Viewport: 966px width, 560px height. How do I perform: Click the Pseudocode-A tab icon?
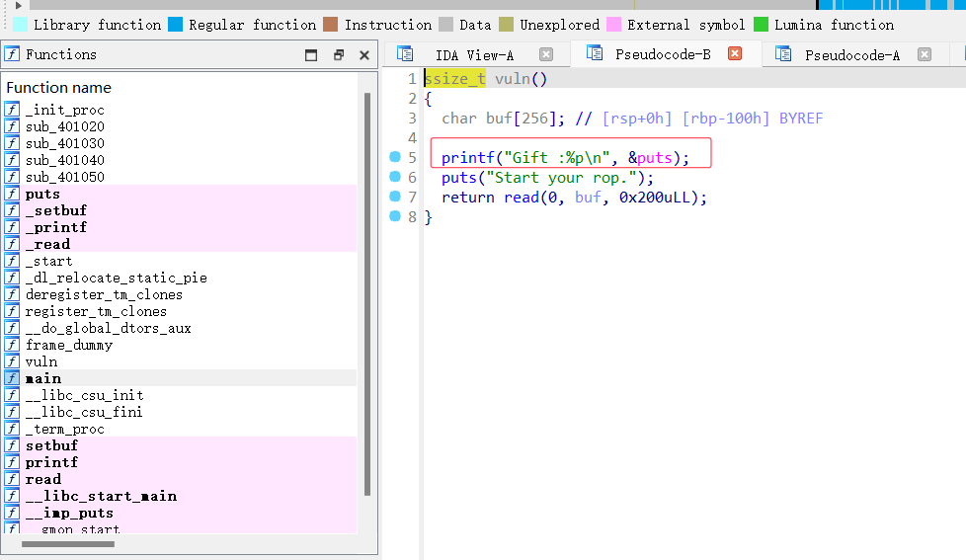click(x=783, y=55)
